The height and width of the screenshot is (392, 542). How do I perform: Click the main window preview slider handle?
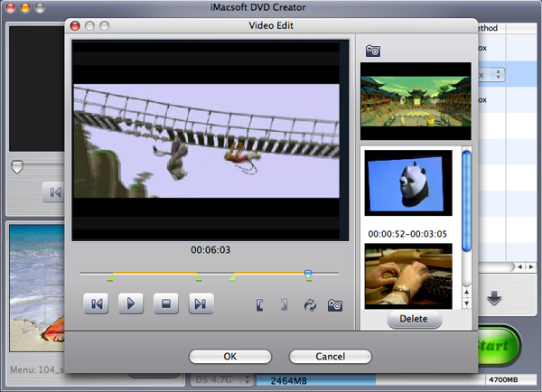(17, 167)
